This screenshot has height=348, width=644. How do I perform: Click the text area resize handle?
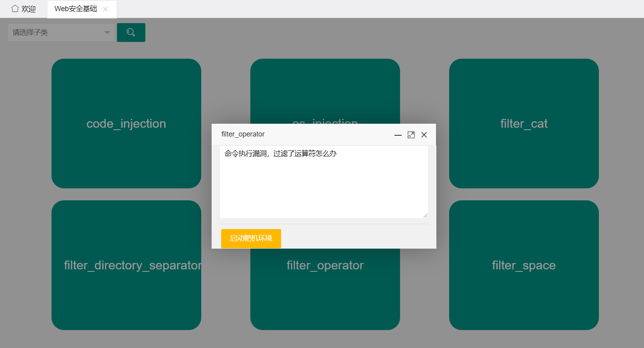[426, 216]
